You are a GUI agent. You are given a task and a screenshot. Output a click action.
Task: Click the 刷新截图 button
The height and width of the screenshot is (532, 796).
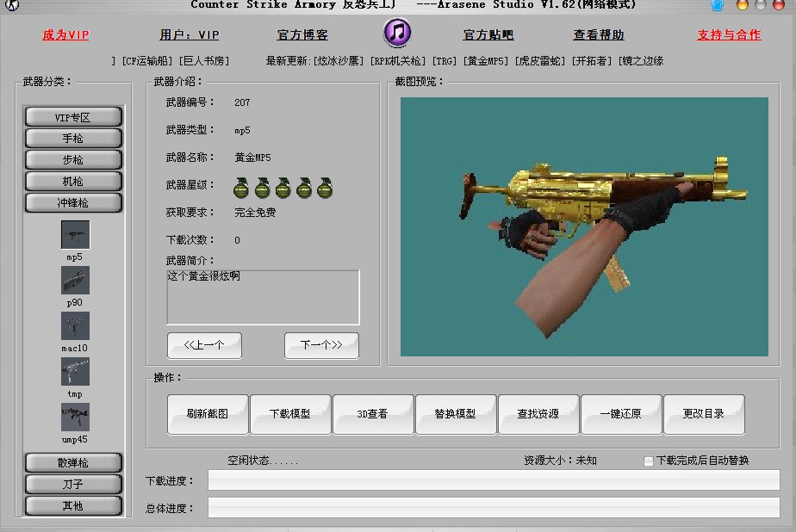pos(208,414)
